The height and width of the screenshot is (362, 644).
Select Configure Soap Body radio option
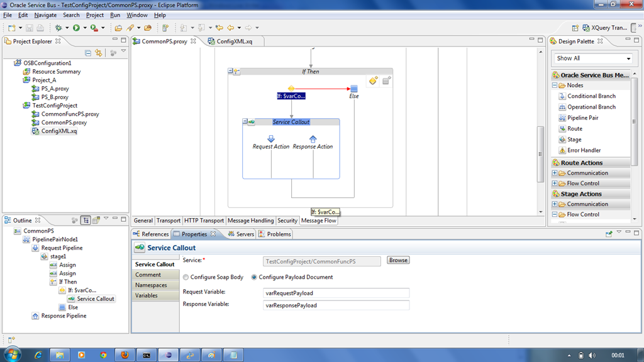186,277
